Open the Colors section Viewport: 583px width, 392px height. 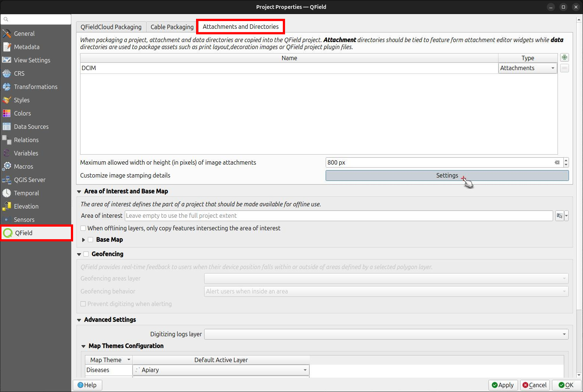coord(35,113)
